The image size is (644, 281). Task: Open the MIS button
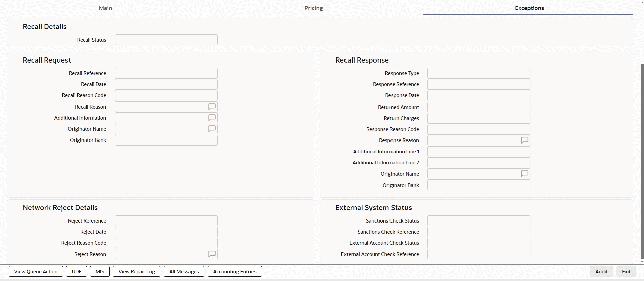point(100,271)
